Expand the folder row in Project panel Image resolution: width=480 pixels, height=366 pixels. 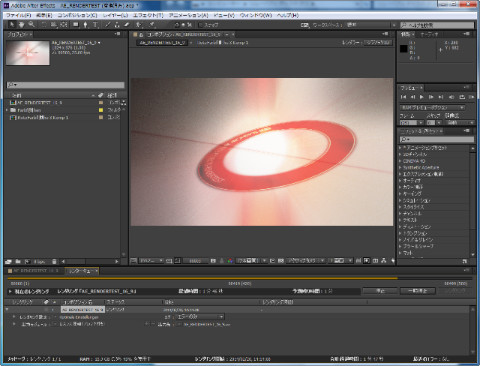[7, 110]
